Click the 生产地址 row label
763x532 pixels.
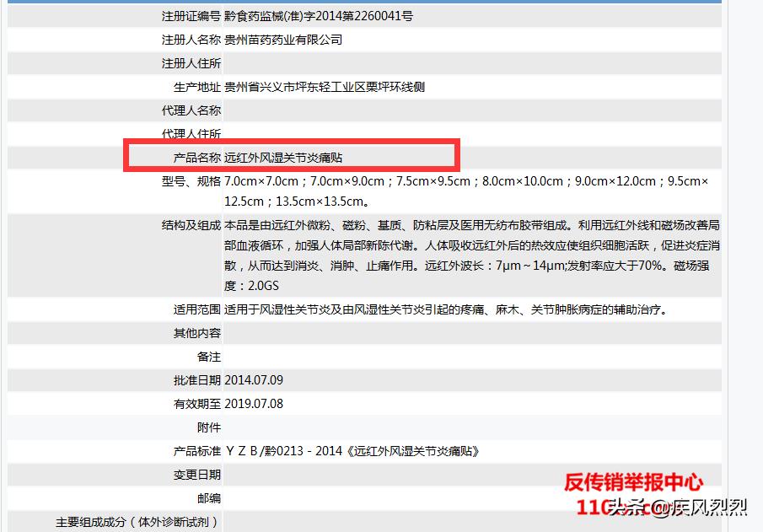pyautogui.click(x=196, y=87)
